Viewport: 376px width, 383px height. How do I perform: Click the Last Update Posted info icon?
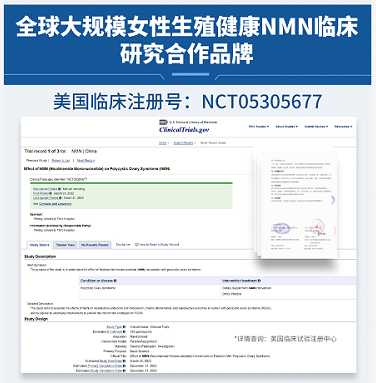[x=61, y=198]
